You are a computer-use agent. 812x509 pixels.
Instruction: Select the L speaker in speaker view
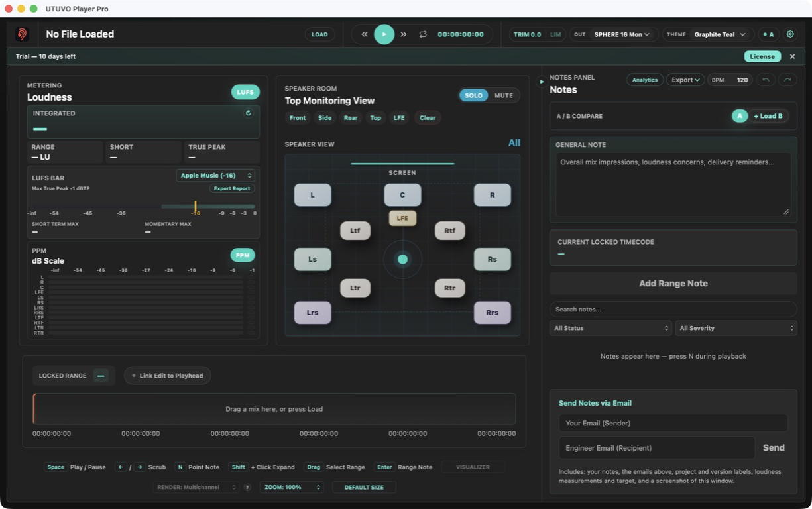312,195
